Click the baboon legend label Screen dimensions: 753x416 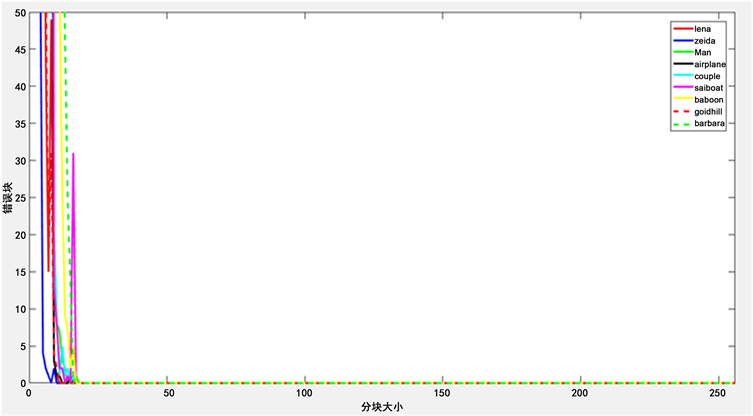coord(707,99)
